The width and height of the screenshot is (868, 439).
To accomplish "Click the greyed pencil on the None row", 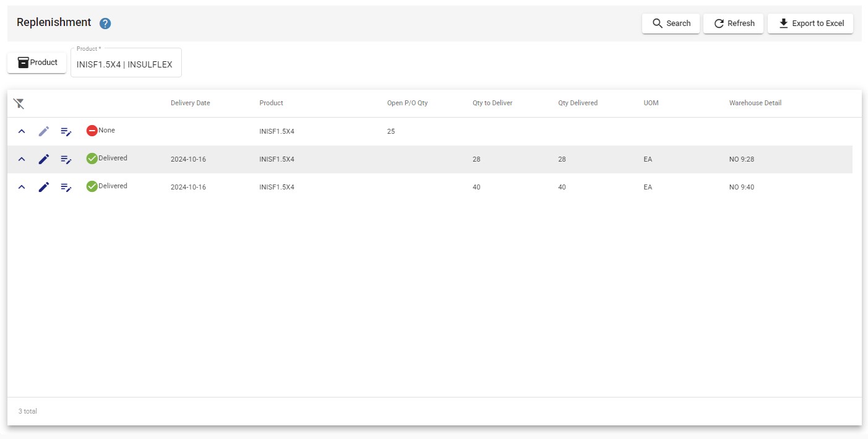I will pos(44,131).
